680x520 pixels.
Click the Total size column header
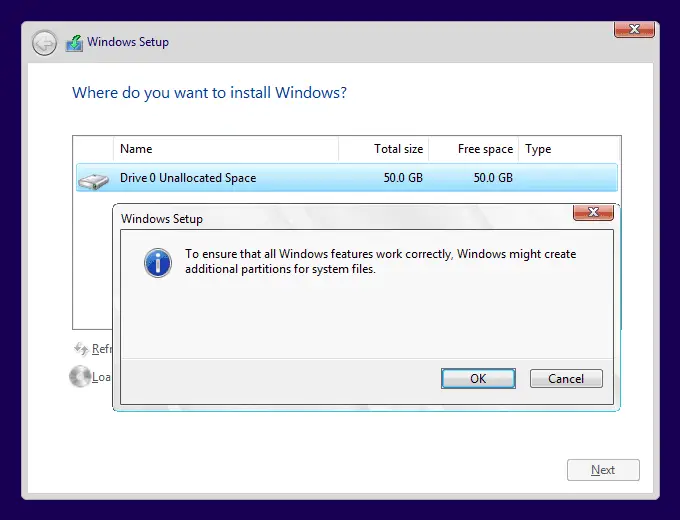(383, 149)
